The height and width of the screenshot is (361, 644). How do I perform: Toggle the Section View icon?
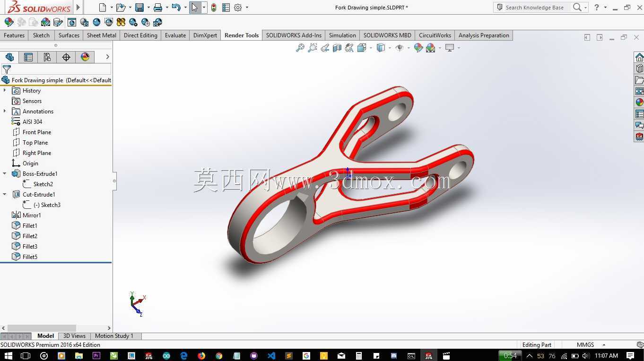click(337, 48)
